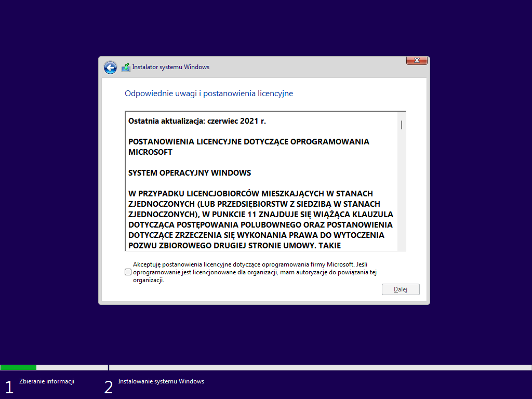Click the heading Odpowiednie uwagi i postanowienia licencyjne
This screenshot has width=532, height=399.
pos(209,94)
